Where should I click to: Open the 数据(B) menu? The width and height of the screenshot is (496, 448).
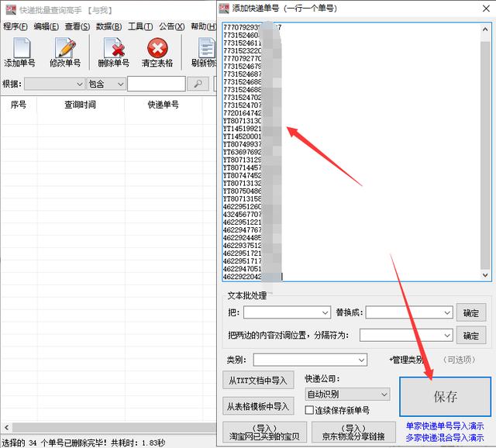(108, 26)
